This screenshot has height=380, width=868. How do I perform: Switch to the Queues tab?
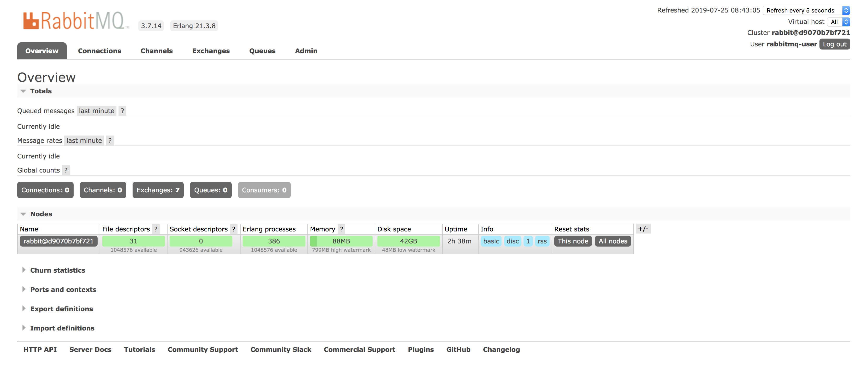click(262, 51)
